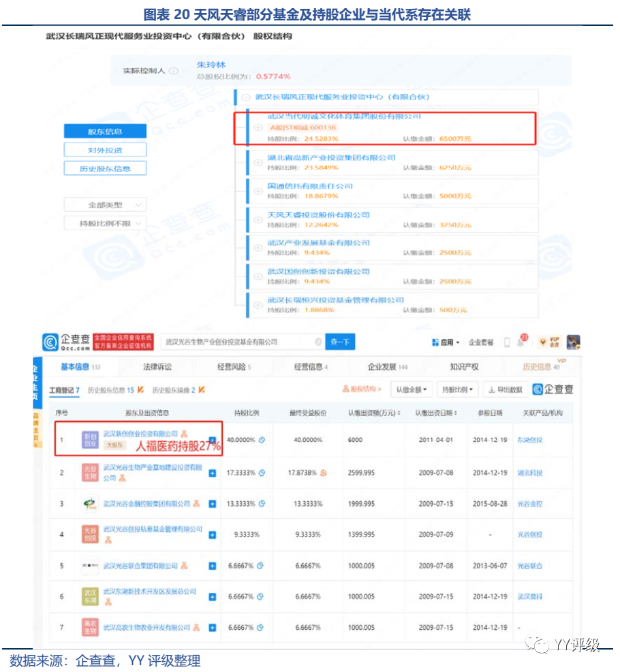Open the 股权结构 link above the table
The width and height of the screenshot is (620, 672).
[x=362, y=389]
